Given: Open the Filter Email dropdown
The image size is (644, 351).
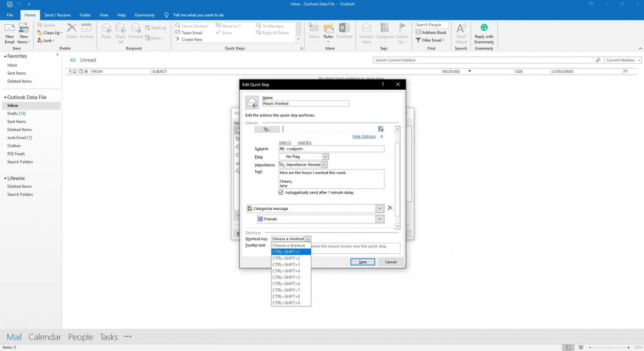Looking at the screenshot, I should (x=431, y=40).
